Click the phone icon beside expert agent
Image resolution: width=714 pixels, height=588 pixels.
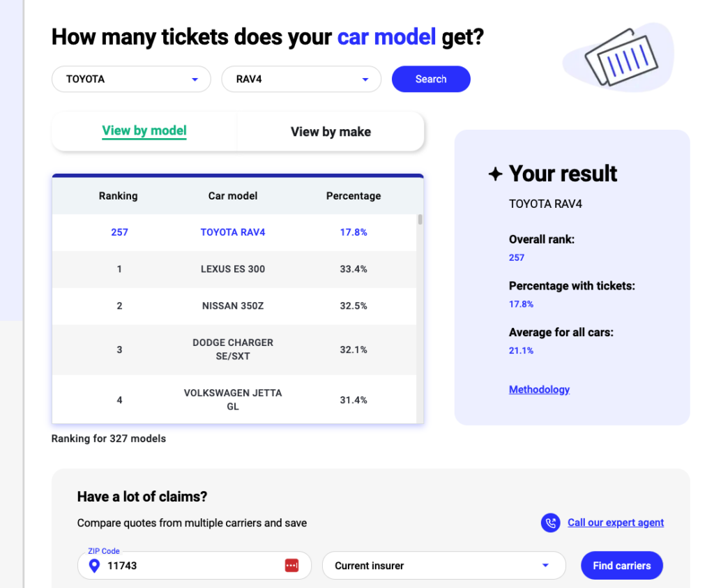551,522
